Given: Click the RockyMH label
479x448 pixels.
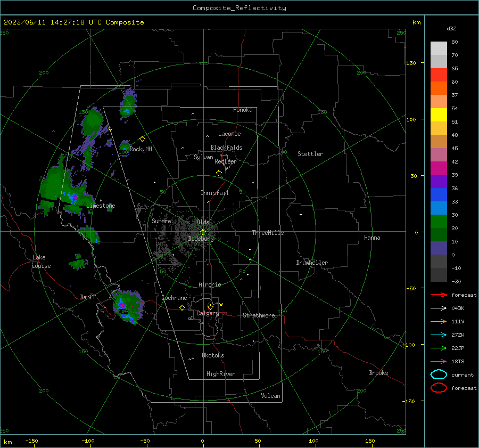Looking at the screenshot, I should (141, 149).
